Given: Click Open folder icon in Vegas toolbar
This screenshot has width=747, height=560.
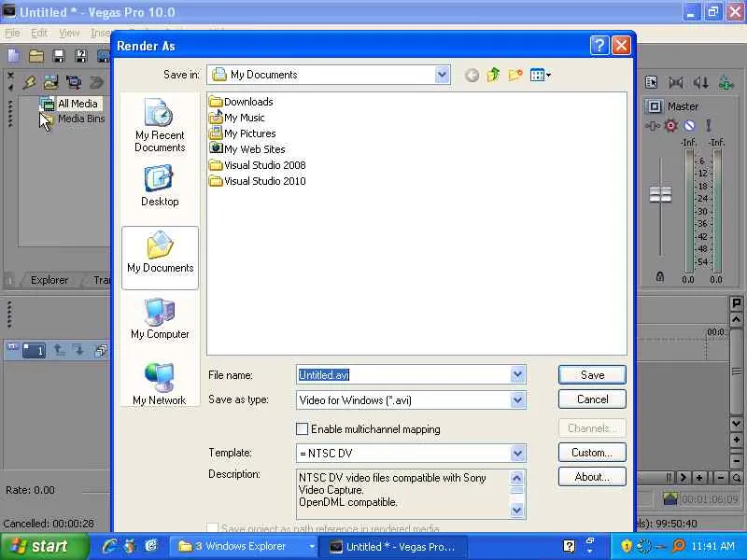Looking at the screenshot, I should [x=36, y=56].
